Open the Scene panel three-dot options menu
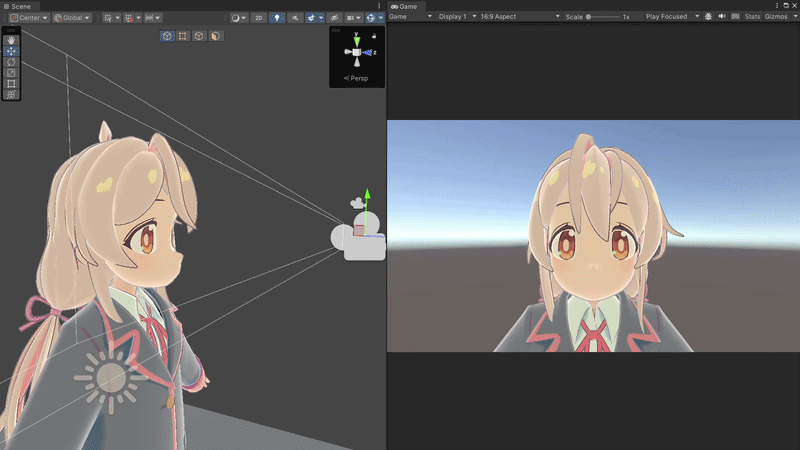 pyautogui.click(x=379, y=6)
